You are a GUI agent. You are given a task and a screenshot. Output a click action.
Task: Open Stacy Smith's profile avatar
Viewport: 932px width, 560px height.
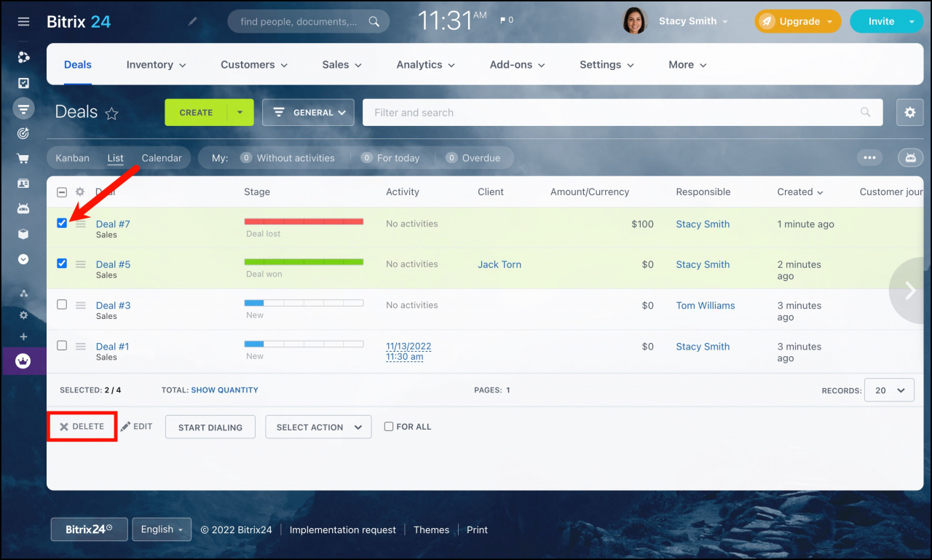click(635, 21)
